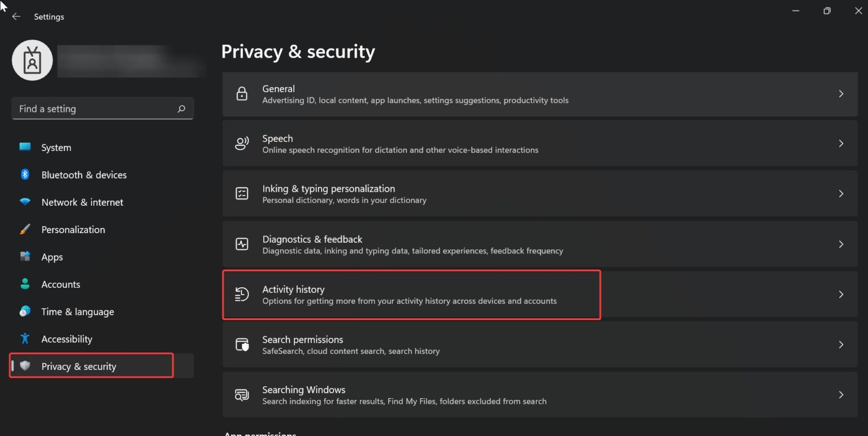Click the back arrow in Settings header
The width and height of the screenshot is (868, 436).
[x=16, y=17]
